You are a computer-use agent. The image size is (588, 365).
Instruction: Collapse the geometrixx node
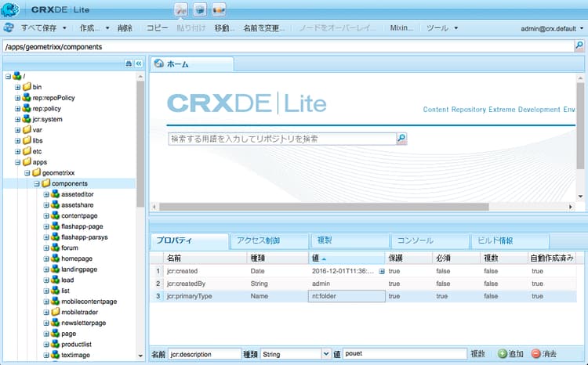click(27, 173)
